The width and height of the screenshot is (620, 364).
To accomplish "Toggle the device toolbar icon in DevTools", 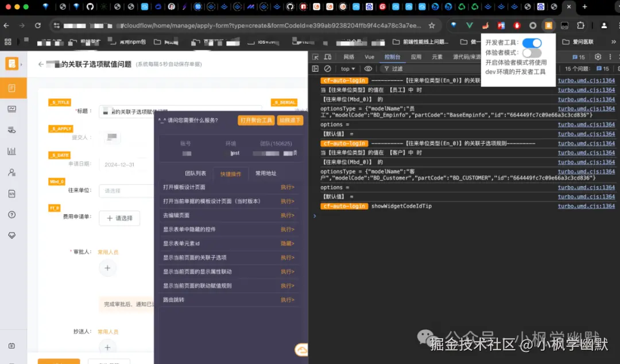I will 327,57.
